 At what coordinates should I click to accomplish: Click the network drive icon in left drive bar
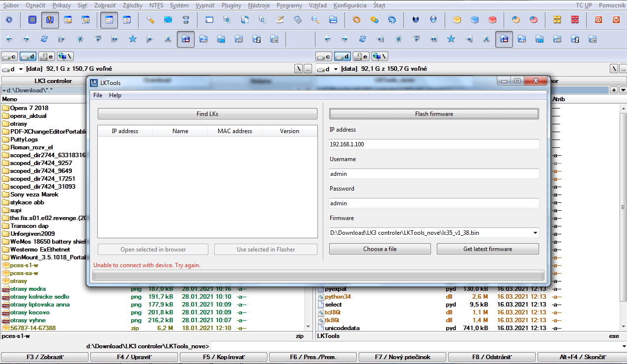click(x=65, y=56)
